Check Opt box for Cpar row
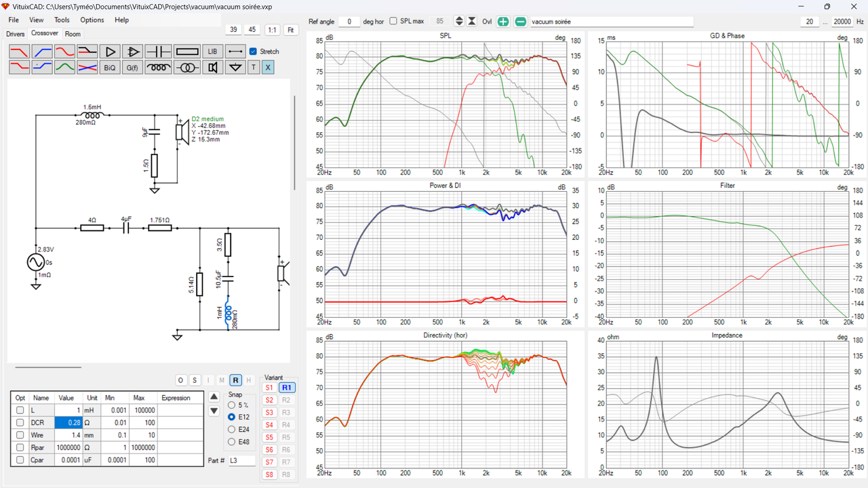Screen dimensions: 868x488 click(x=20, y=460)
